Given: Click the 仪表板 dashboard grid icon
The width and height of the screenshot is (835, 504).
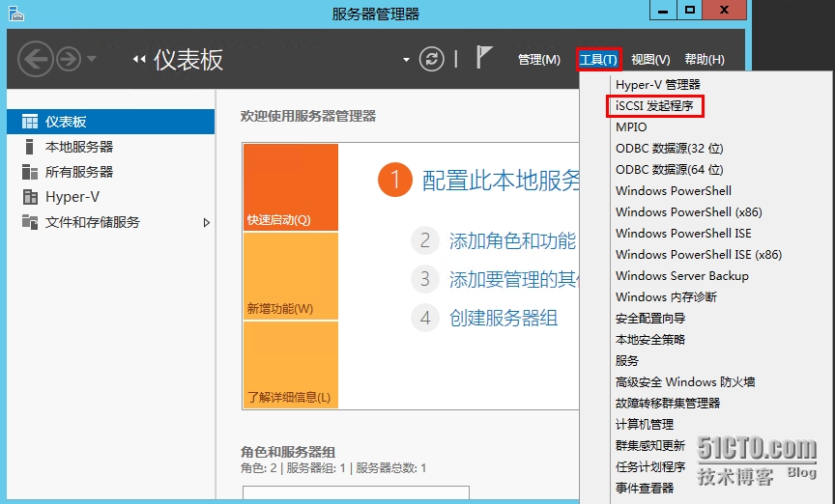Looking at the screenshot, I should coord(30,122).
